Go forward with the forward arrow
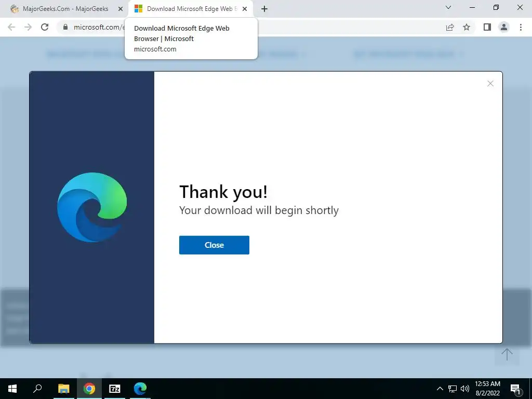 [x=28, y=27]
